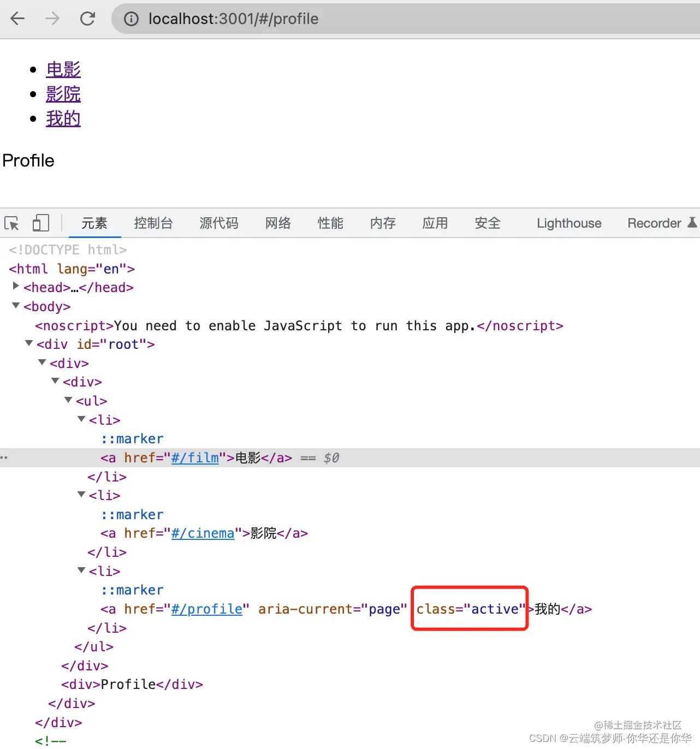Click the #/profile href value in DOM tree
Image resolution: width=700 pixels, height=749 pixels.
[206, 609]
